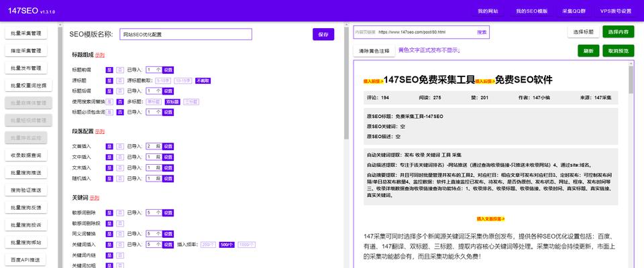This screenshot has width=644, height=268.
Task: Click the SEO模版名称 input field
Action: coord(186,34)
